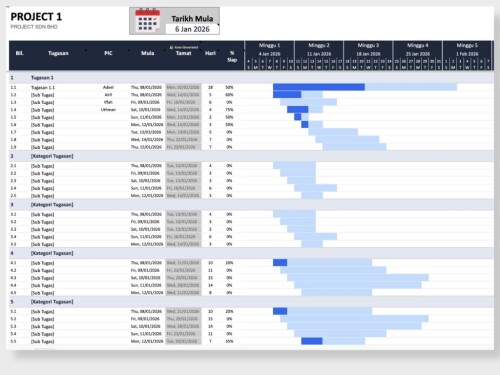This screenshot has width=500, height=375.
Task: Select the Mula date of row 2.3
Action: [146, 181]
